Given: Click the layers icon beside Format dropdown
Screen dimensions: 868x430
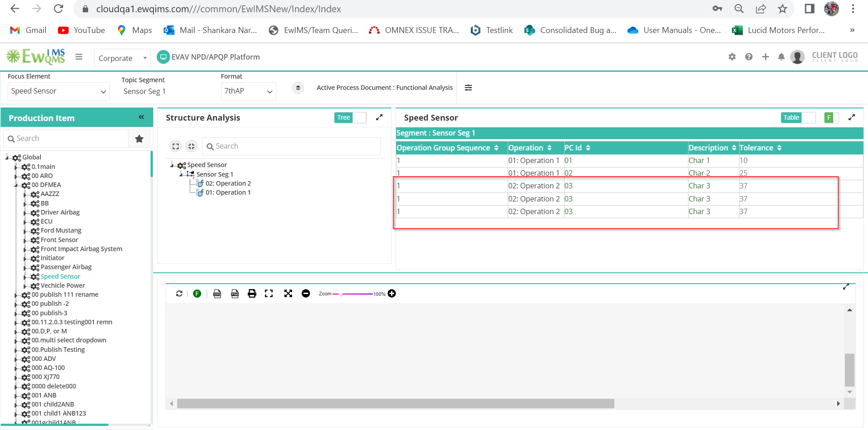Looking at the screenshot, I should (298, 88).
